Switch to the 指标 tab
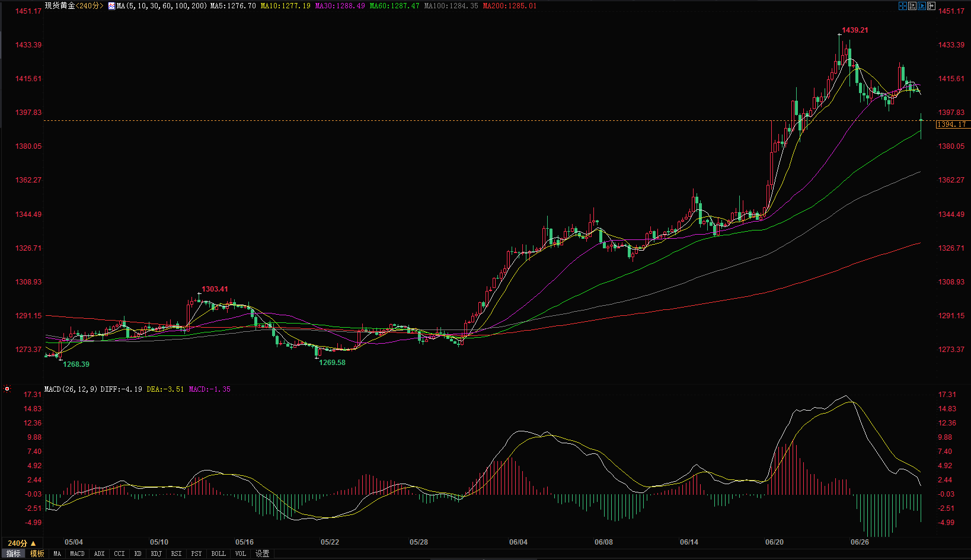The height and width of the screenshot is (560, 971). (13, 553)
